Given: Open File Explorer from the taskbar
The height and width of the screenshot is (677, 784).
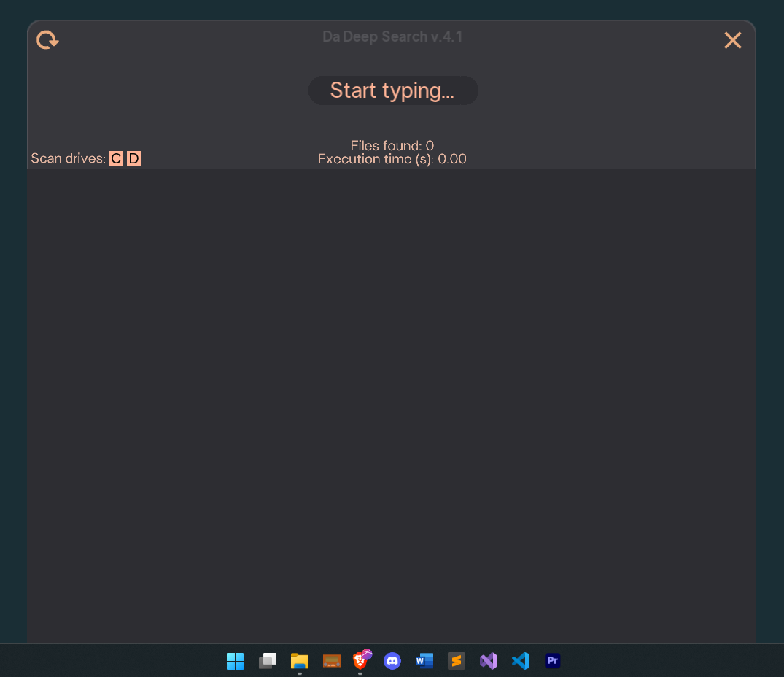Looking at the screenshot, I should (300, 661).
